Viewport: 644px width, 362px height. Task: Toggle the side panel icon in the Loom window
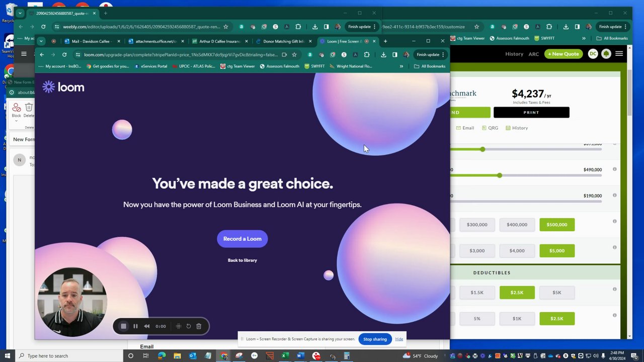coord(395,54)
